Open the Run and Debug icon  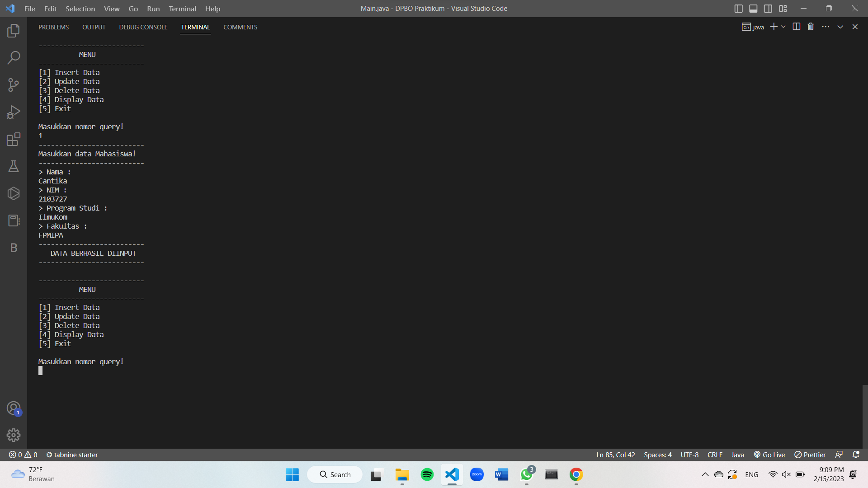(14, 112)
